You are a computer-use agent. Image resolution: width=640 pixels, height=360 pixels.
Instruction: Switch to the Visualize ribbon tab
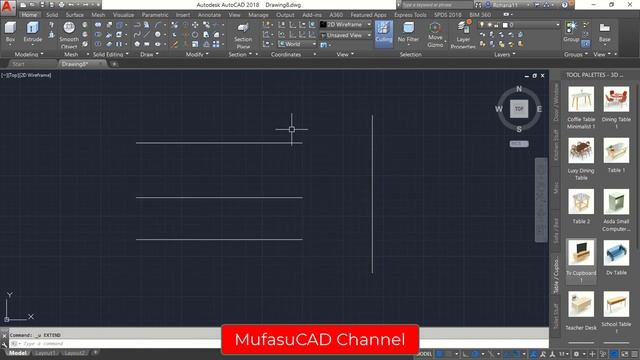[124, 15]
